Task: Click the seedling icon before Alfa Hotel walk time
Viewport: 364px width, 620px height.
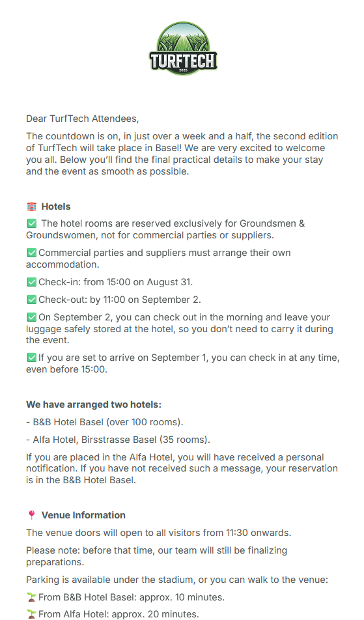Action: click(x=32, y=614)
